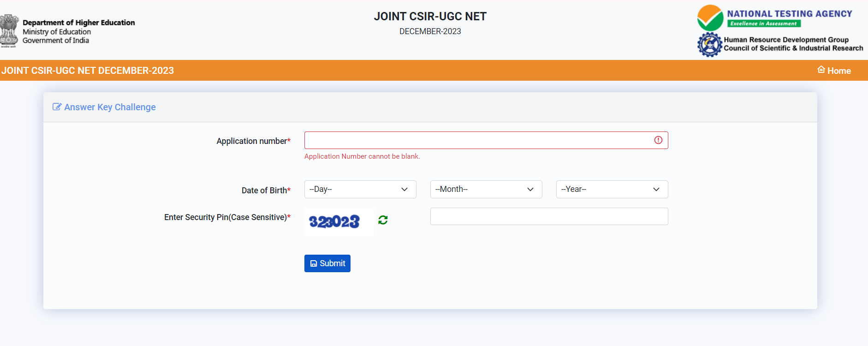The width and height of the screenshot is (868, 346).
Task: Click the captcha image showing 323023
Action: 339,222
